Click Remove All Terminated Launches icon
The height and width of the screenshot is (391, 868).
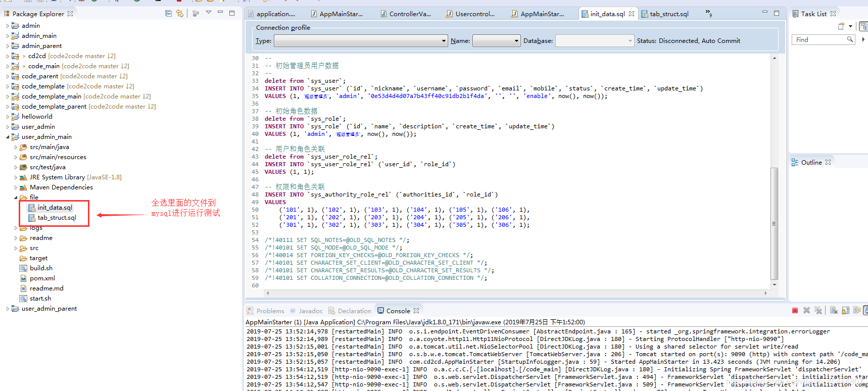click(818, 311)
